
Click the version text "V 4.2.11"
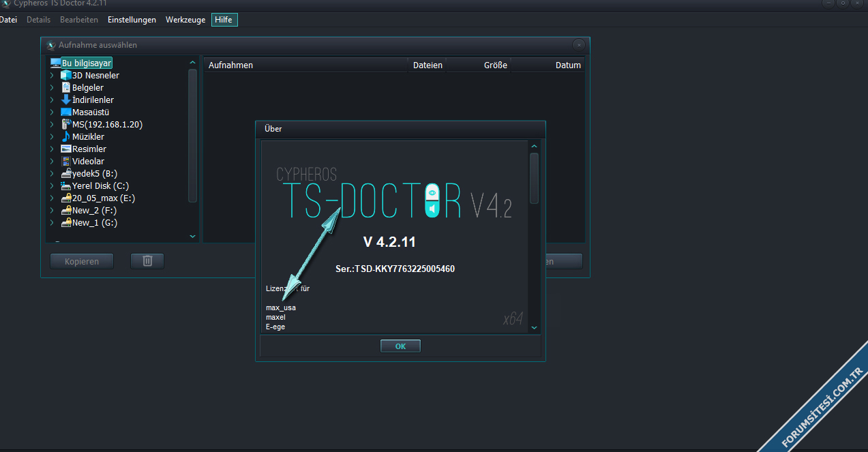(x=390, y=242)
